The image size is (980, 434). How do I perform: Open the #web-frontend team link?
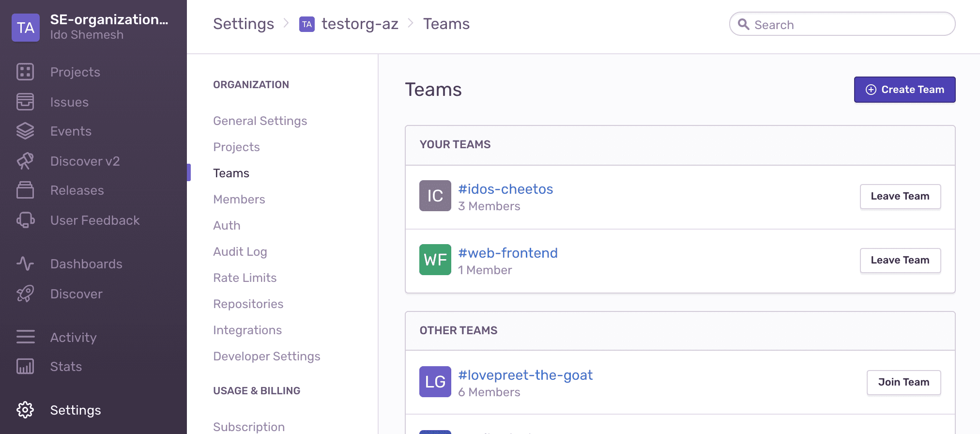(507, 253)
